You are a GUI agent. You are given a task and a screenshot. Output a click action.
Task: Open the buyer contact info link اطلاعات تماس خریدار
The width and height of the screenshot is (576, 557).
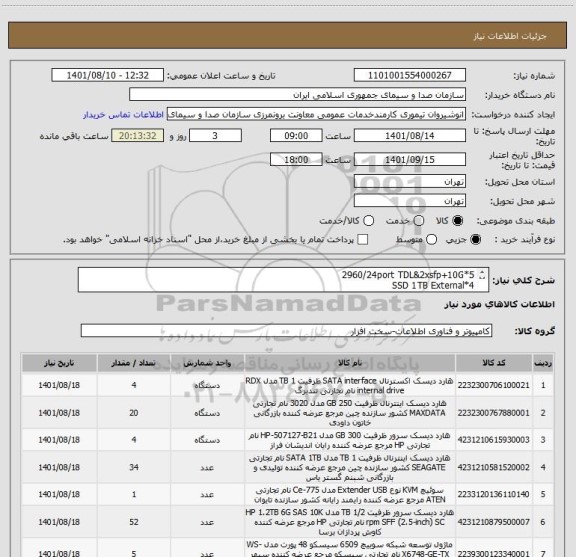coord(123,115)
